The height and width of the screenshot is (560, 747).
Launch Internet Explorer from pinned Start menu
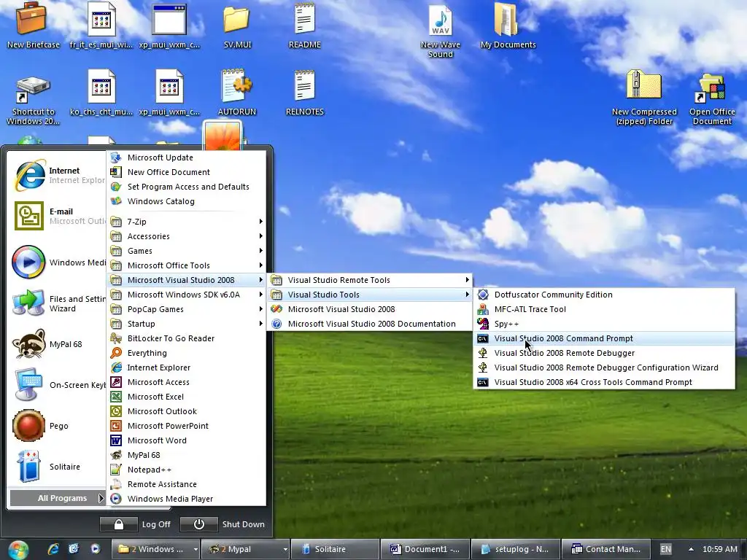point(57,175)
